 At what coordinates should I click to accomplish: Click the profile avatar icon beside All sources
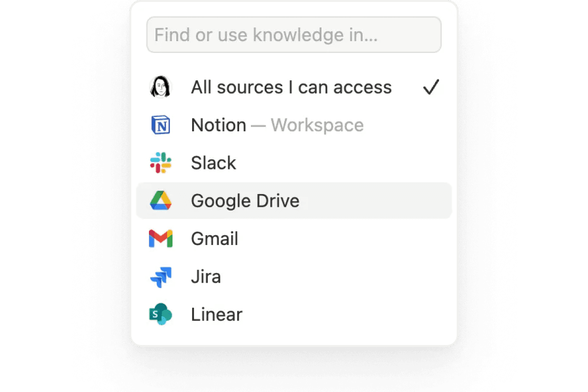click(160, 87)
